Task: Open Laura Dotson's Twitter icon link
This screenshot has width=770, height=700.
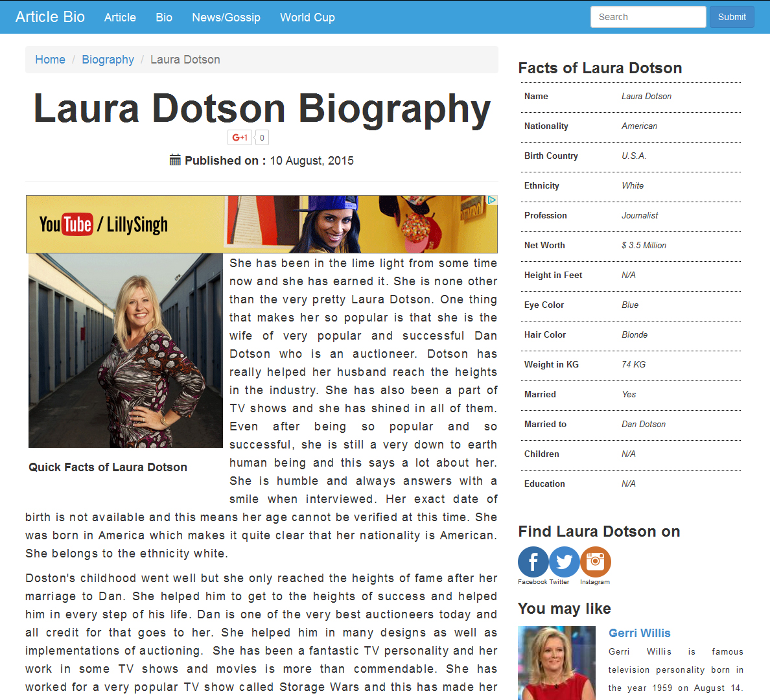Action: (x=565, y=562)
